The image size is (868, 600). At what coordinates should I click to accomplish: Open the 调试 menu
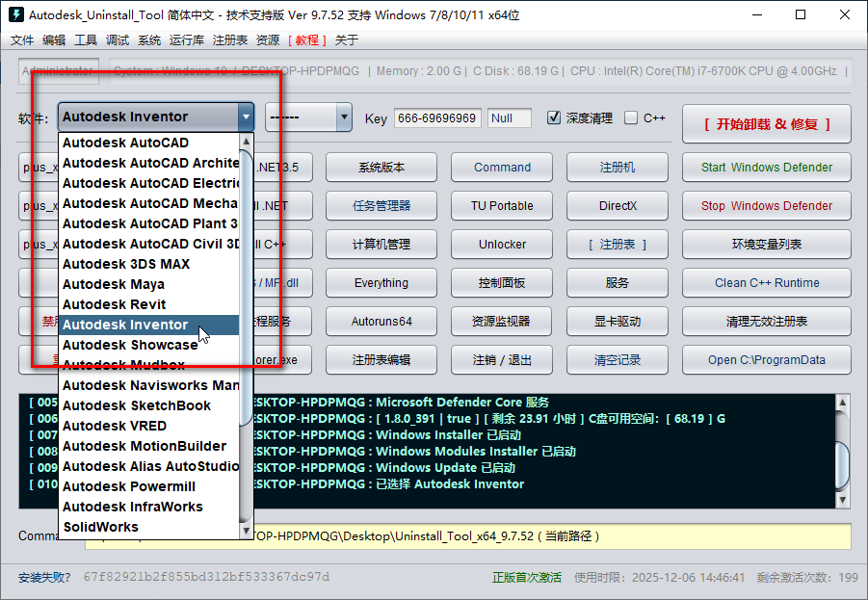coord(118,39)
